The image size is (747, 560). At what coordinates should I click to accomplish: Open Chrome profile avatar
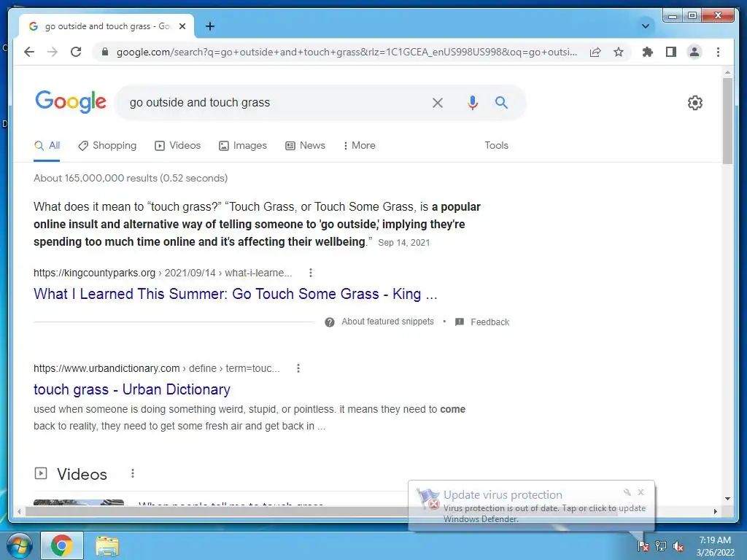694,52
